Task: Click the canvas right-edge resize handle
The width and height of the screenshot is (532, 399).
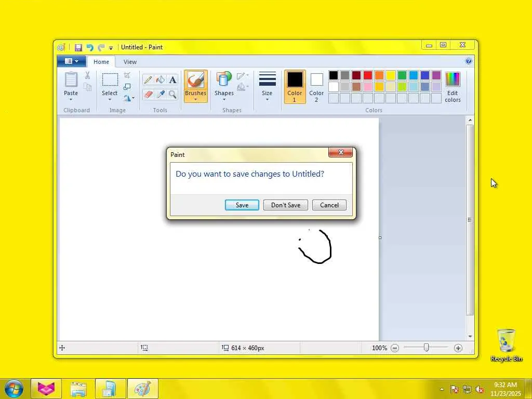Action: pyautogui.click(x=380, y=238)
